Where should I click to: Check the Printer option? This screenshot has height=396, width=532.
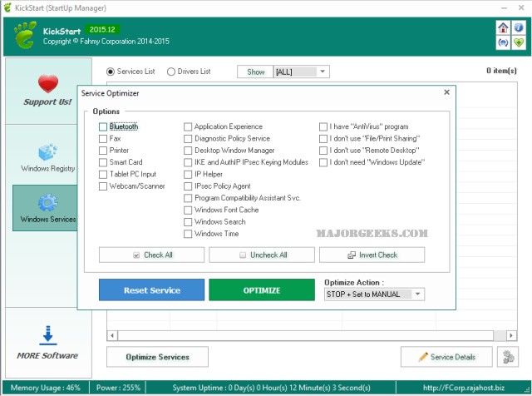(x=103, y=151)
